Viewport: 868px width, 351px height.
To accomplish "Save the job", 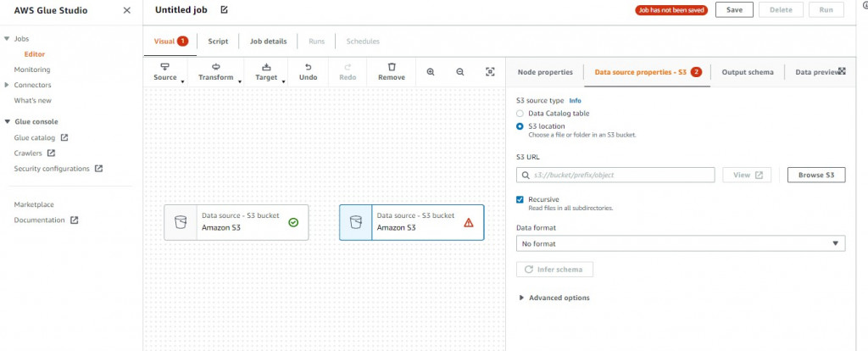I will 735,10.
